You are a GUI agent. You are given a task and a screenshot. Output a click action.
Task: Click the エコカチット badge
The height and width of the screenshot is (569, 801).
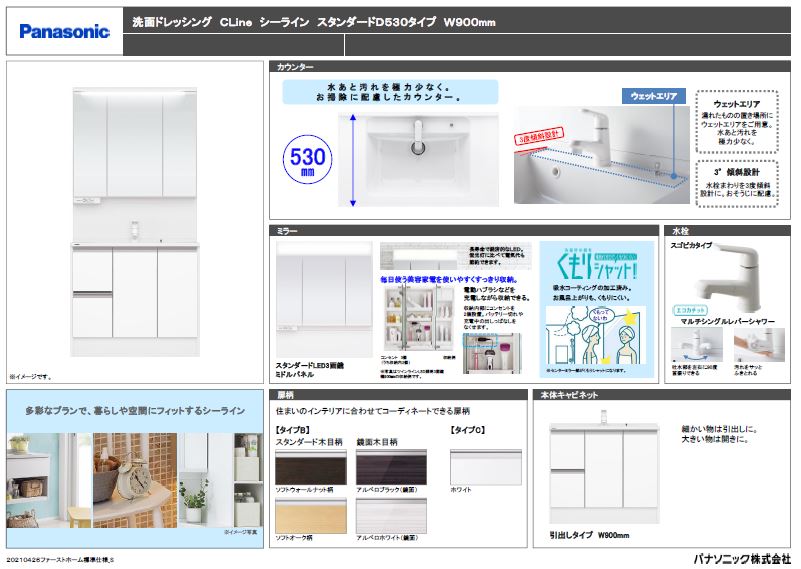(690, 310)
